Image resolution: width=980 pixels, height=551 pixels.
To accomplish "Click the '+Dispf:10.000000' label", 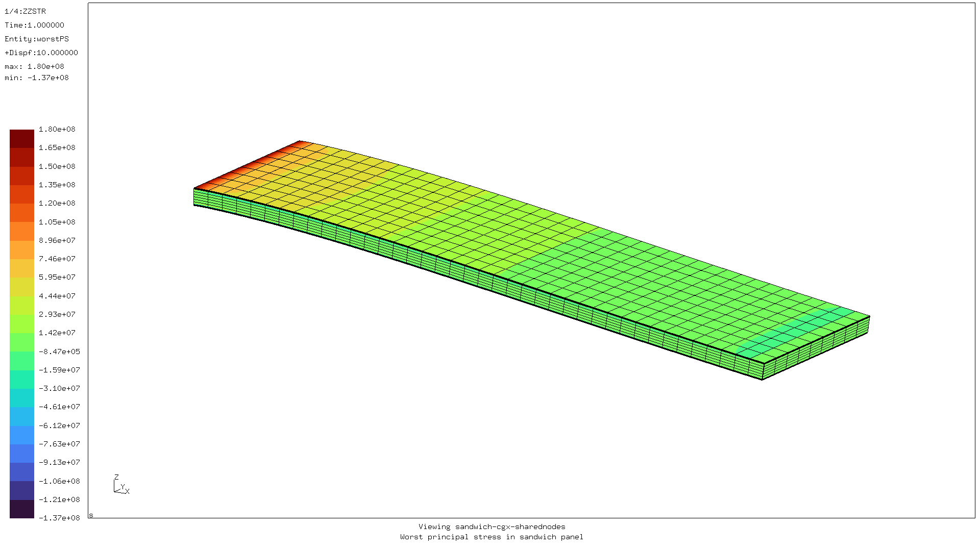I will tap(41, 53).
